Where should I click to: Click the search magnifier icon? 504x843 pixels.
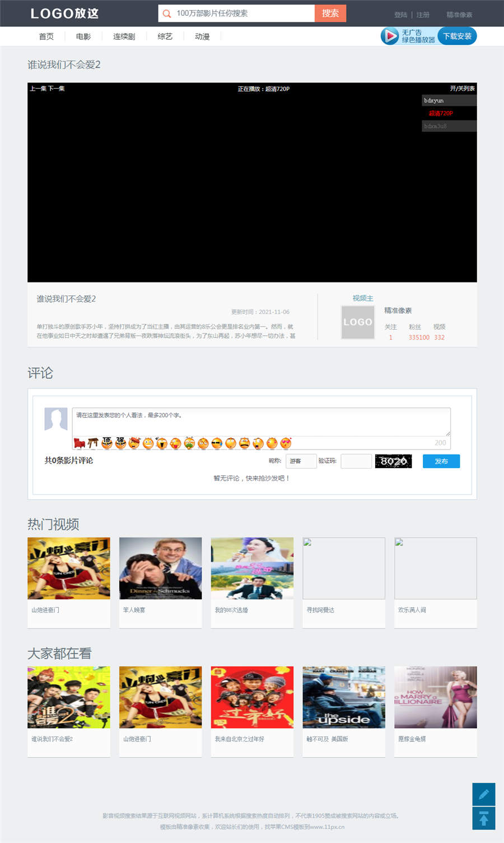(x=167, y=13)
